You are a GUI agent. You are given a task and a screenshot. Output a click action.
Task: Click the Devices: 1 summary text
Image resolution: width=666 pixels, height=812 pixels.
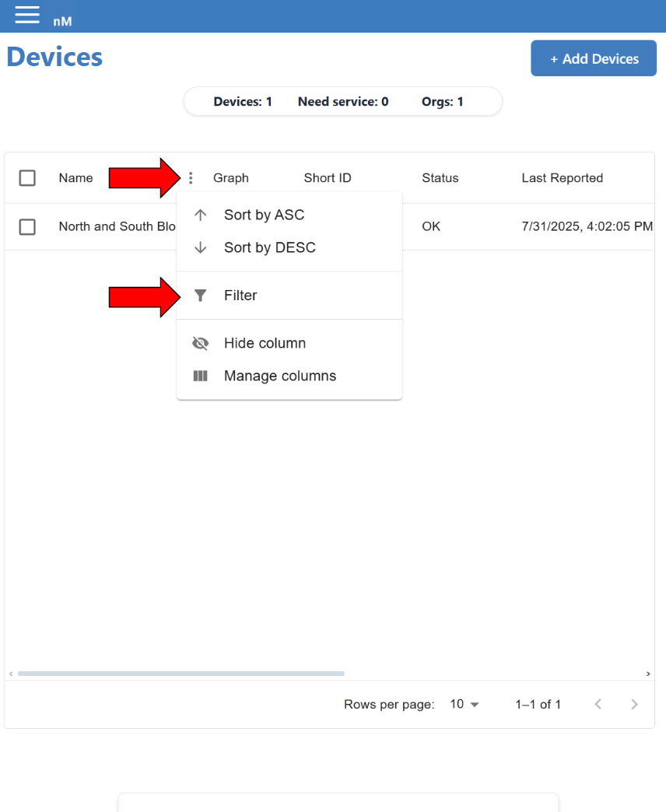[x=243, y=101]
